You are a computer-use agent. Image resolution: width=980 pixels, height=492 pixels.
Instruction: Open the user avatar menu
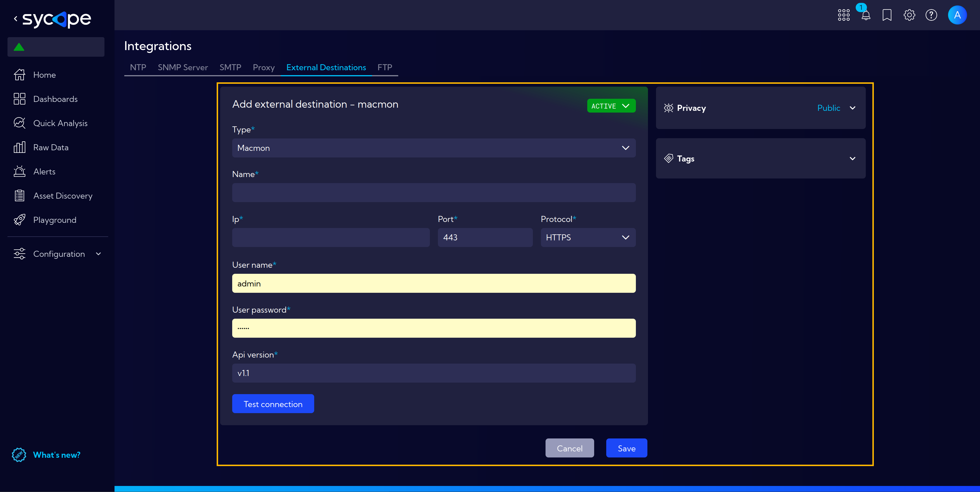pos(957,15)
